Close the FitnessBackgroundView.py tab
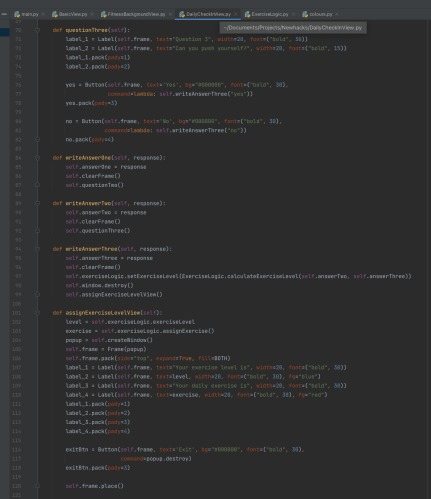Viewport: 431px width, 499px height. pyautogui.click(x=170, y=14)
